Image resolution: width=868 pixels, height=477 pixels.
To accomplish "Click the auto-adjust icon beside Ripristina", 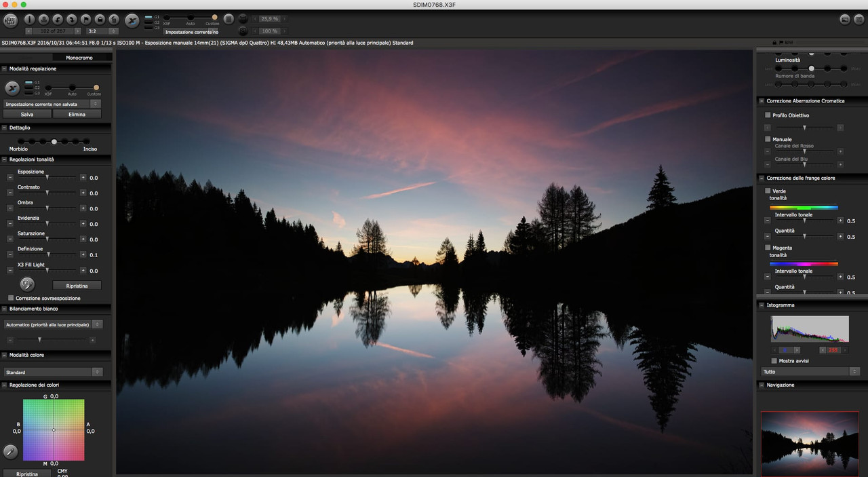I will coord(27,284).
